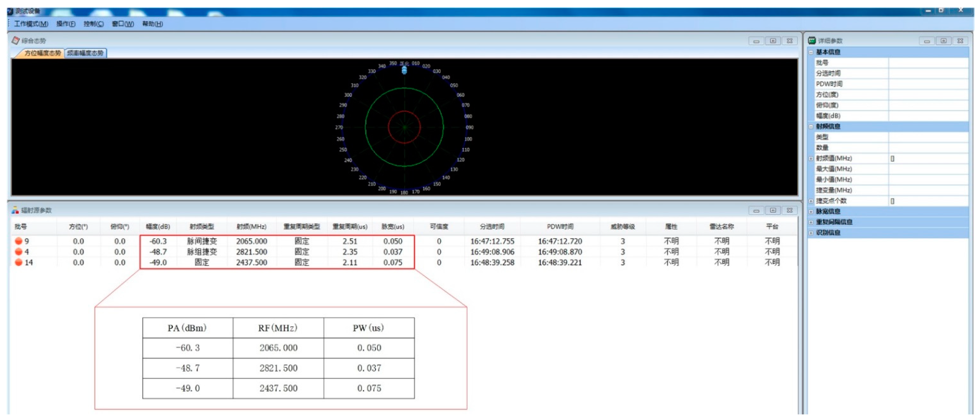The image size is (980, 420).
Task: Expand the 识别信息 section
Action: click(811, 233)
